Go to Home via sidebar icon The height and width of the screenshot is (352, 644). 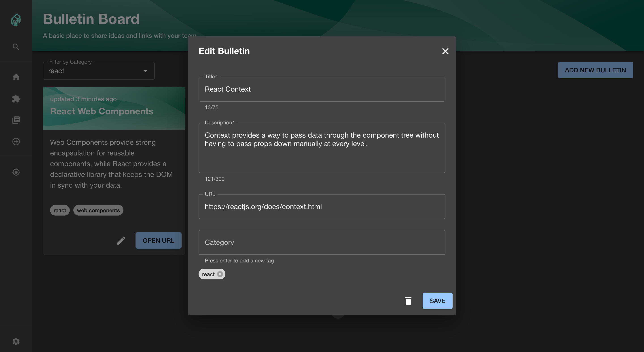16,77
